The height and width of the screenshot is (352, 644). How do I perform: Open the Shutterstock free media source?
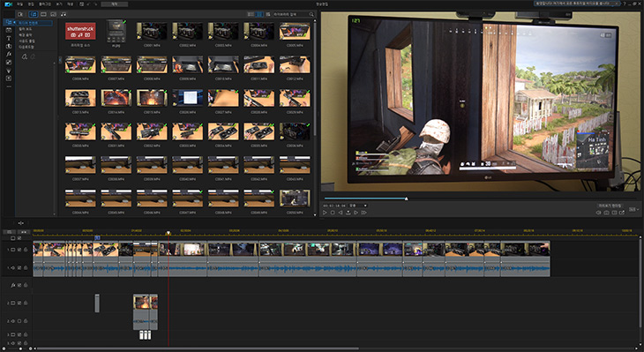click(x=80, y=31)
